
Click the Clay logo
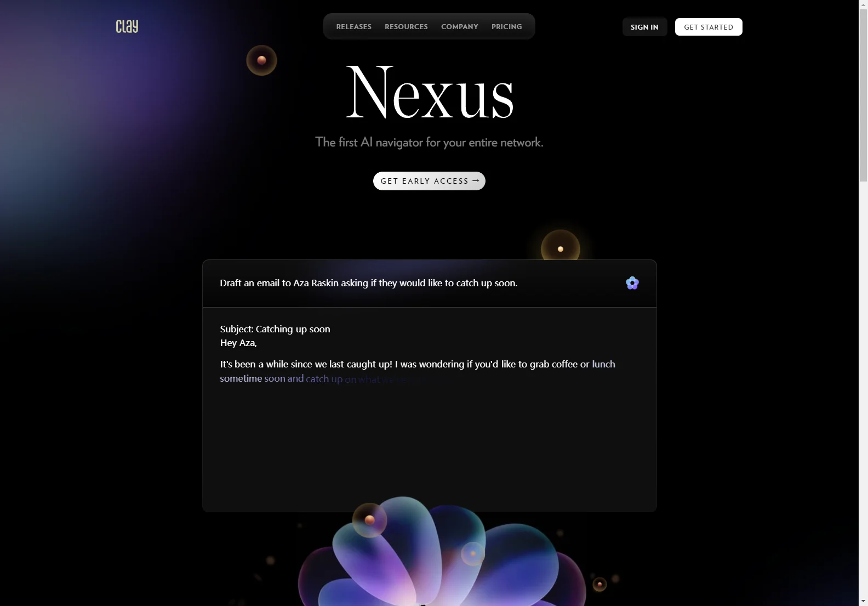pyautogui.click(x=127, y=26)
